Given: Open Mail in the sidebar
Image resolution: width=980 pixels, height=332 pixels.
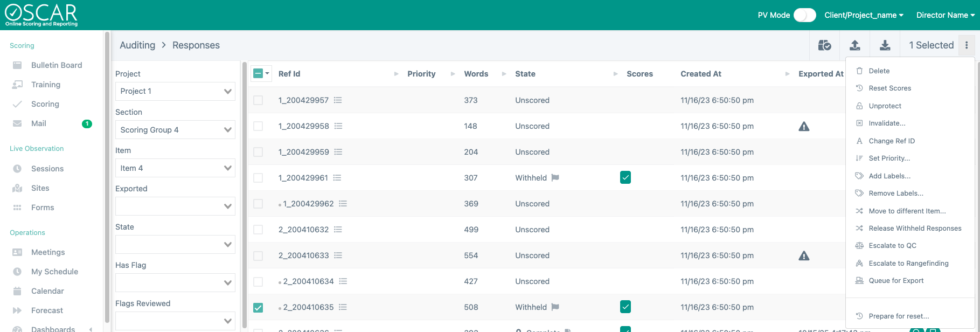Looking at the screenshot, I should point(38,123).
